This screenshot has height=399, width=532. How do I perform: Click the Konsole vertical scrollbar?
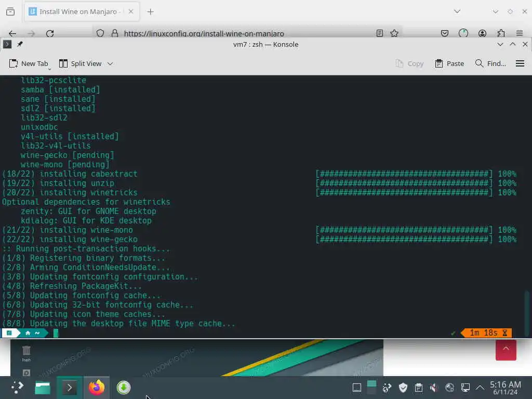527,312
